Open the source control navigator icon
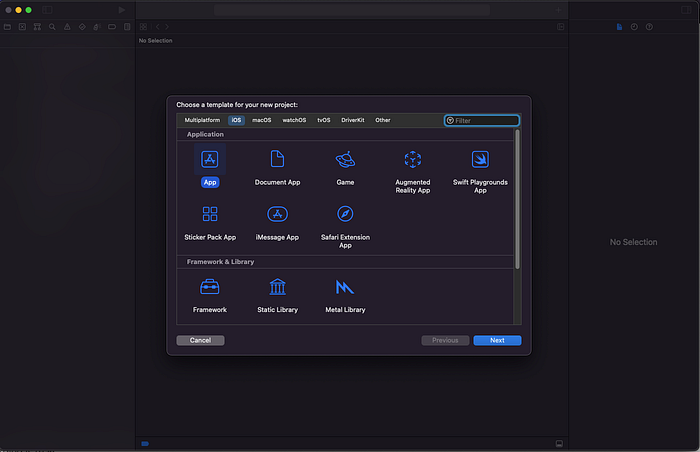 (22, 27)
